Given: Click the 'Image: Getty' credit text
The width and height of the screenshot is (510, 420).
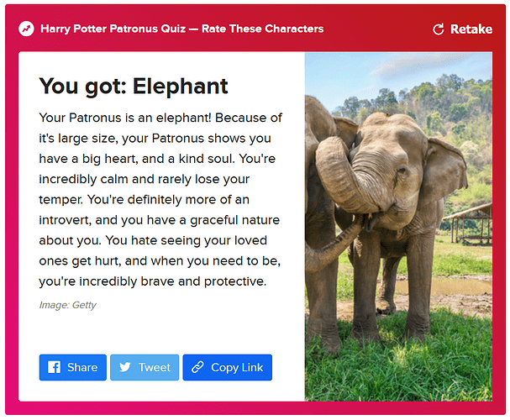Looking at the screenshot, I should tap(68, 305).
